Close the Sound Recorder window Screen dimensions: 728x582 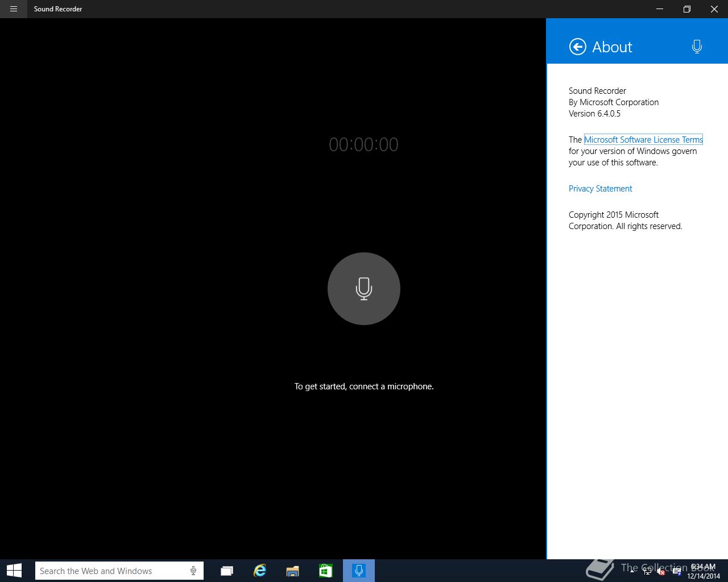pos(714,9)
